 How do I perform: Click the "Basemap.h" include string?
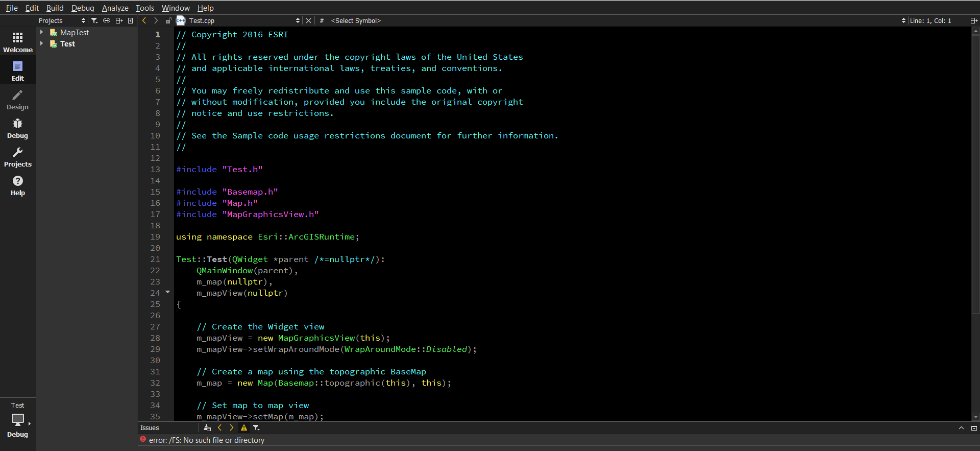click(250, 192)
